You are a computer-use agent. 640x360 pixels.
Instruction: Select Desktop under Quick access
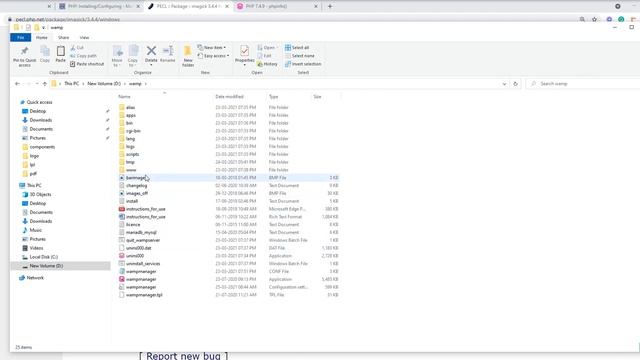pos(38,111)
